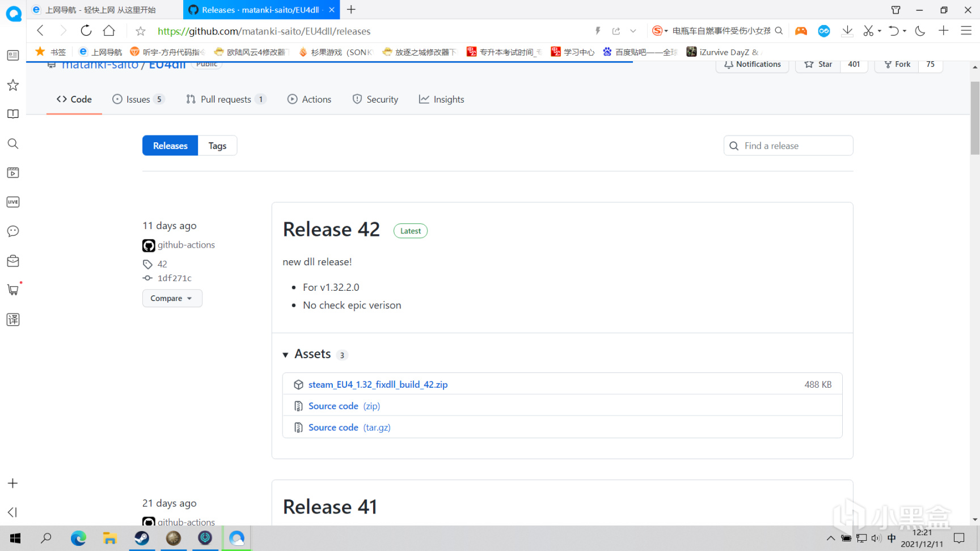Bookmark this page with the address bar star
The height and width of the screenshot is (551, 980).
141,31
